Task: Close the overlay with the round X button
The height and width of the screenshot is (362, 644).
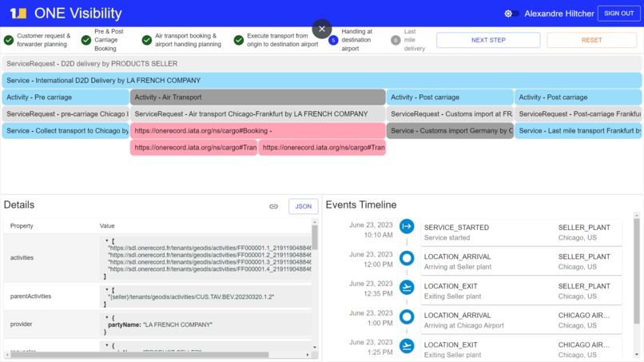Action: pyautogui.click(x=321, y=29)
